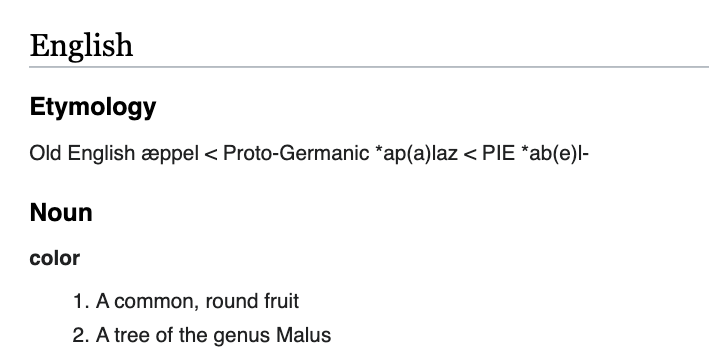Click the word 'genus' in second definition

coord(242,336)
